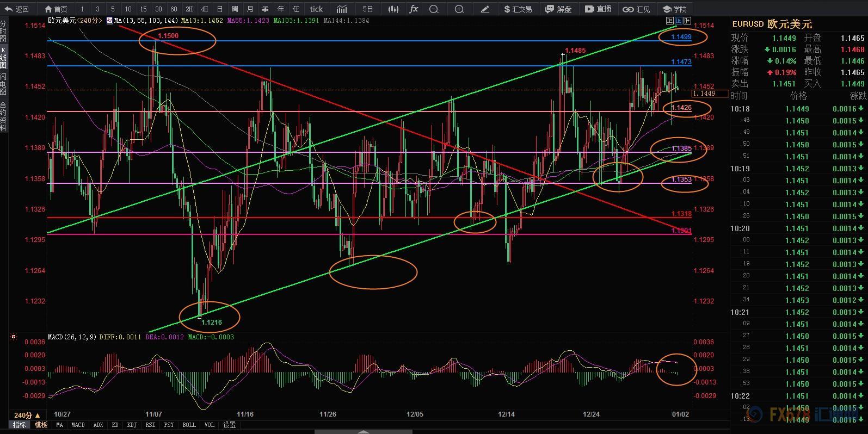Viewport: 868px width, 434px height.
Task: Select 月 monthly timeframe
Action: pos(250,9)
